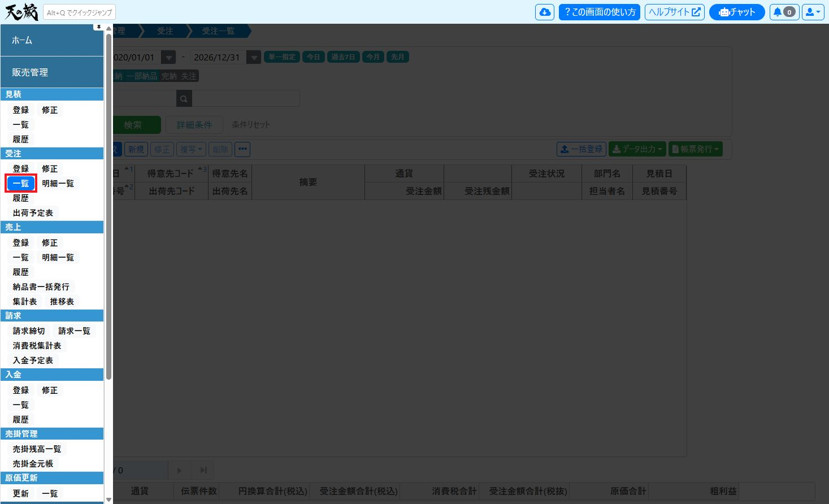
Task: Open the end date 2026/12/31 dropdown arrow
Action: [254, 57]
